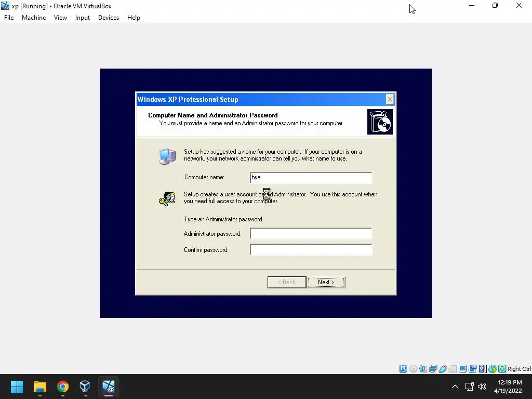Open VirtualBox Manager from the taskbar
The image size is (532, 399).
tap(85, 387)
